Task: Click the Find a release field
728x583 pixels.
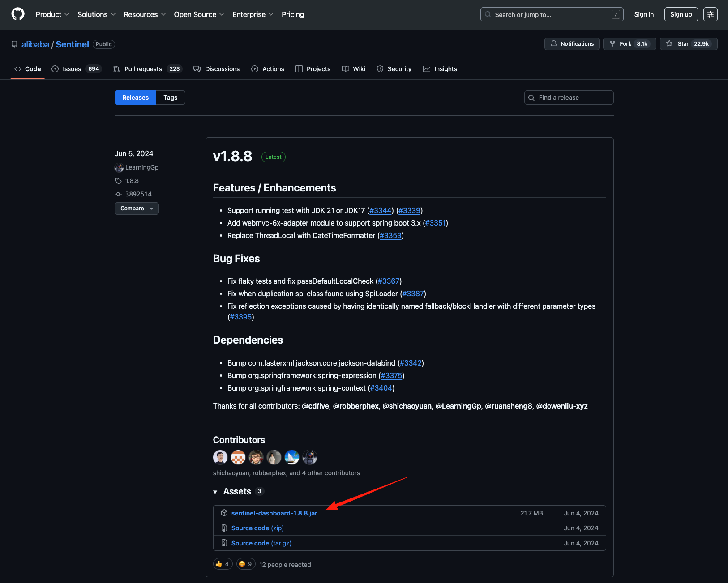Action: (x=569, y=98)
